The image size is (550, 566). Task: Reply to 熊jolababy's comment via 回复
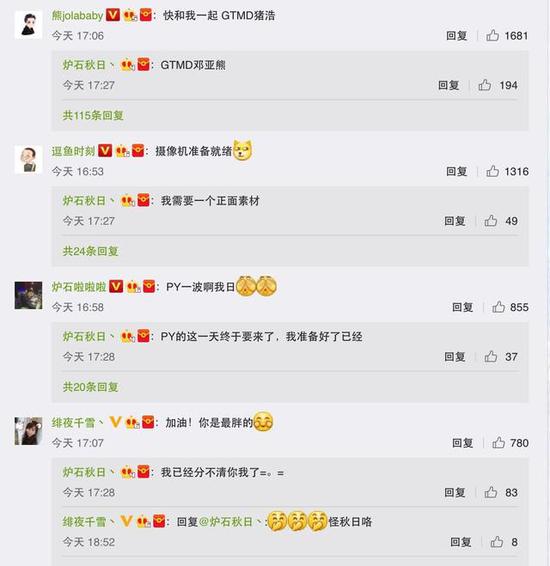click(457, 35)
